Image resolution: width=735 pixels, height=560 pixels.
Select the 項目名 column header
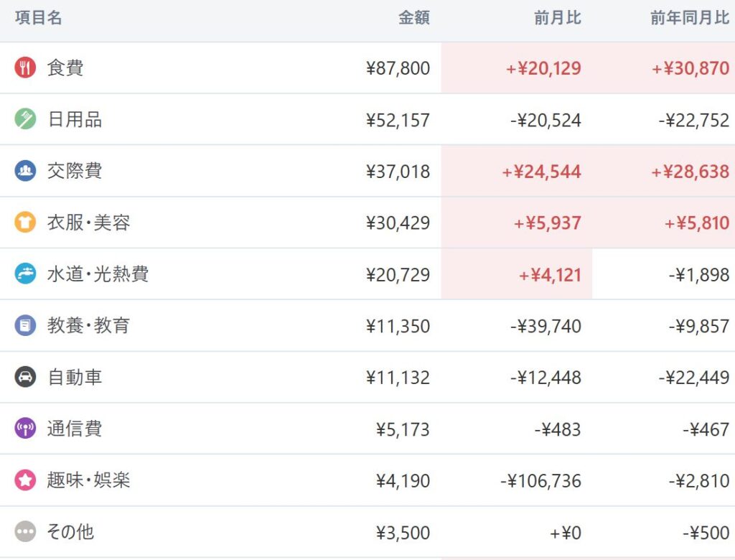point(39,18)
